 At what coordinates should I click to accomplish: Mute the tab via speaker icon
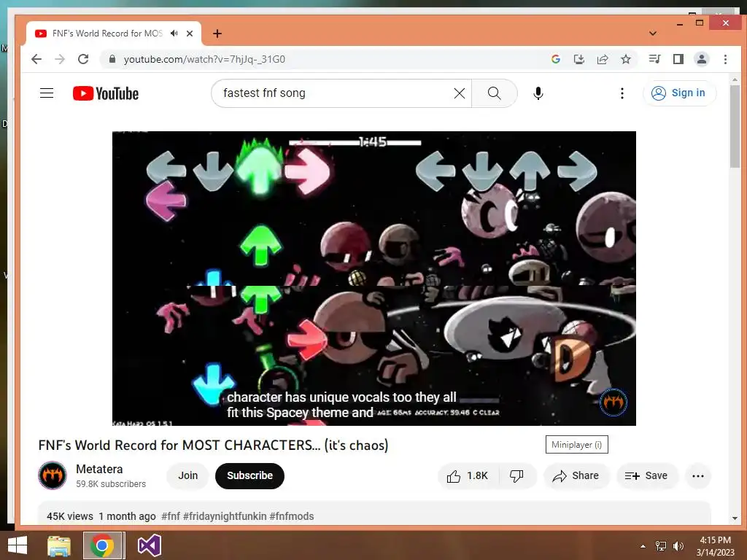(x=174, y=34)
